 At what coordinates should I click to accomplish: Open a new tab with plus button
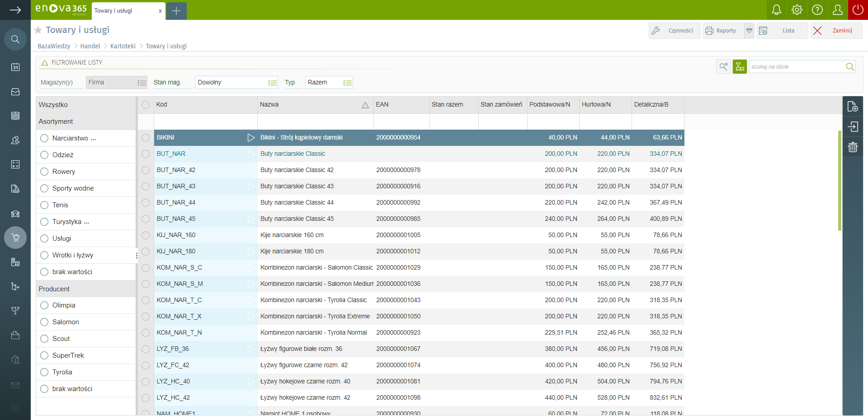(x=176, y=11)
